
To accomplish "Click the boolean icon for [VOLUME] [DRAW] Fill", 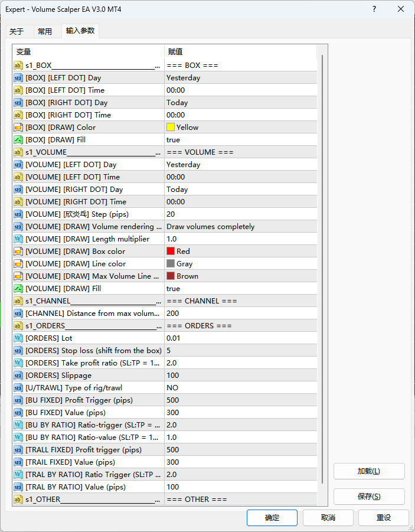I will [18, 288].
